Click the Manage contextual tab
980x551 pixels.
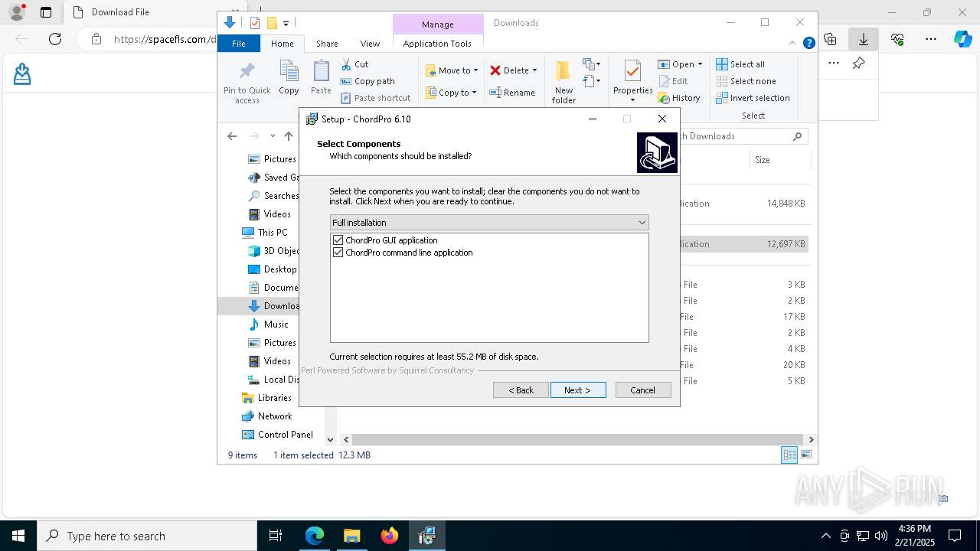click(438, 24)
